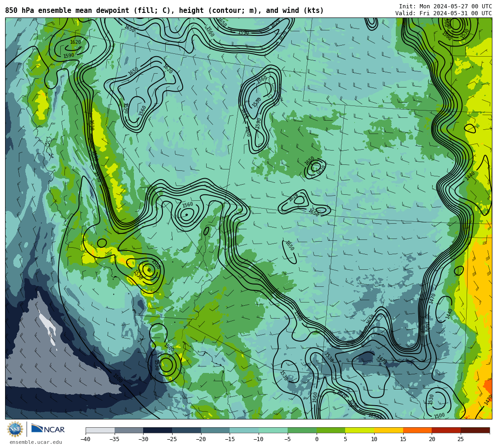Click the -10 colorbar tick label
The image size is (497, 448).
coord(259,439)
